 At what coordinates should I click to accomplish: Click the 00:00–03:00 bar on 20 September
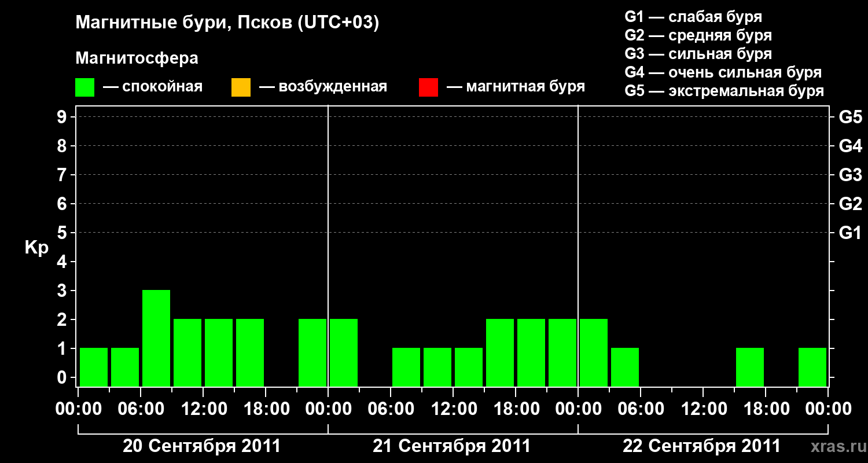(94, 367)
